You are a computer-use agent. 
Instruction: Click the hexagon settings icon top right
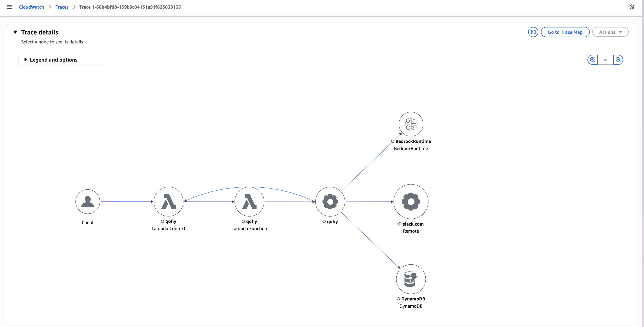(632, 7)
